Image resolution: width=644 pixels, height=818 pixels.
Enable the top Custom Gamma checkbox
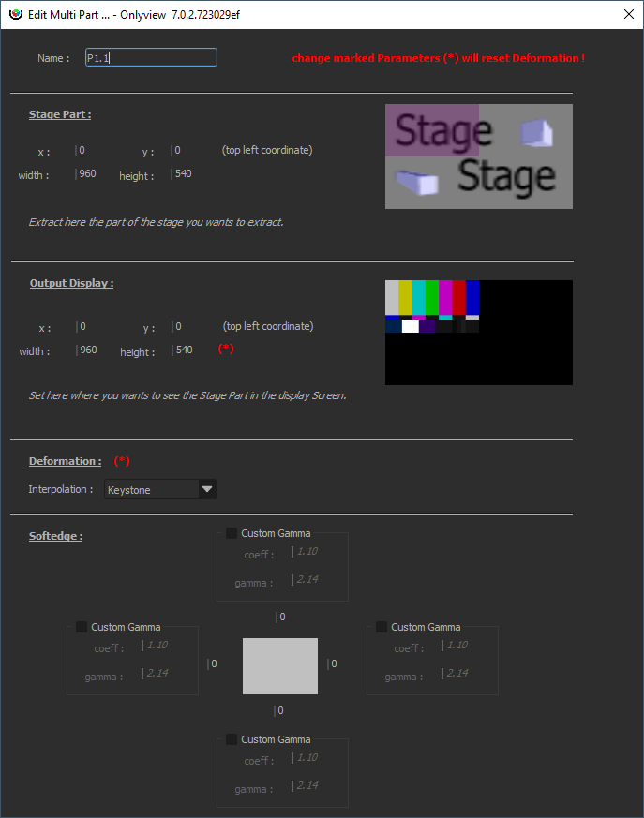tap(232, 533)
